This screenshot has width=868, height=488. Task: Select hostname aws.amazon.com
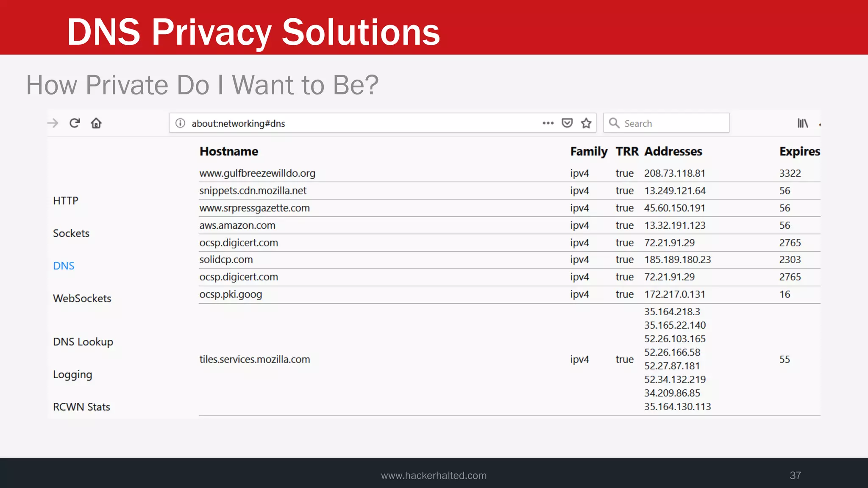[237, 225]
